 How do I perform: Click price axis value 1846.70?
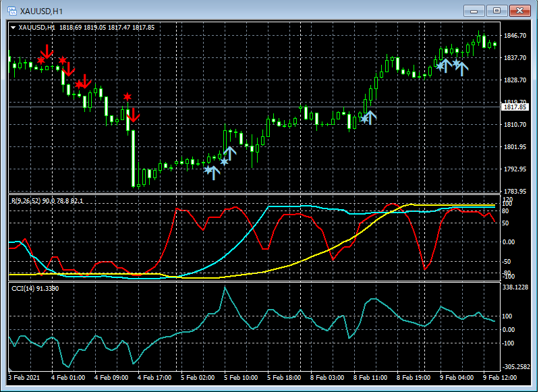tap(515, 35)
